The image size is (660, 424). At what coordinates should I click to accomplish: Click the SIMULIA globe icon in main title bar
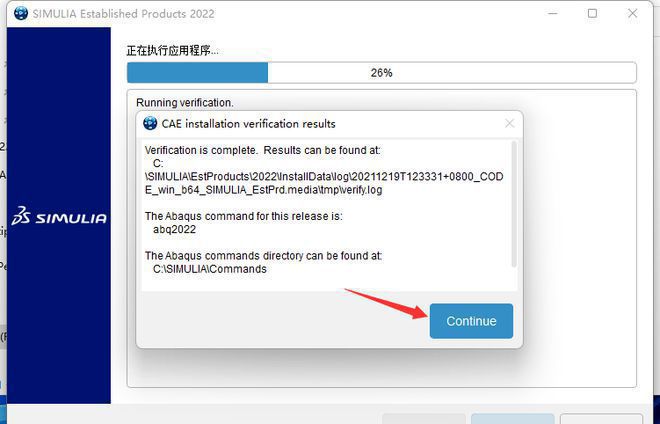click(21, 13)
